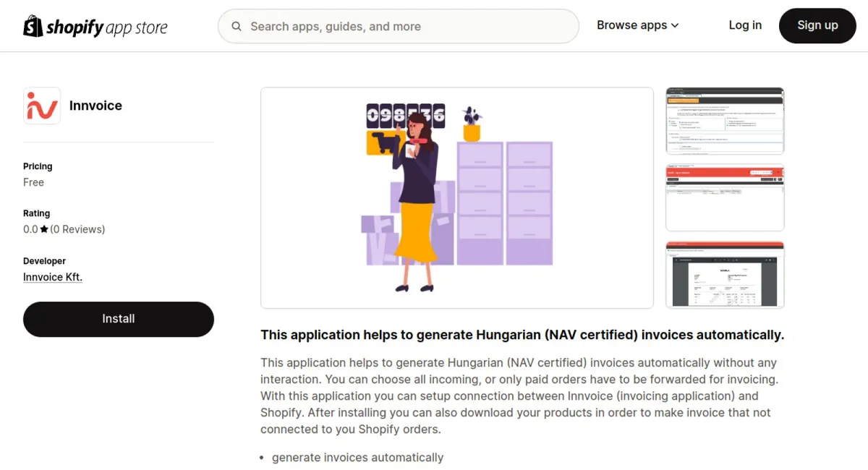The image size is (868, 470).
Task: Expand the Browse apps dropdown
Action: pyautogui.click(x=638, y=25)
